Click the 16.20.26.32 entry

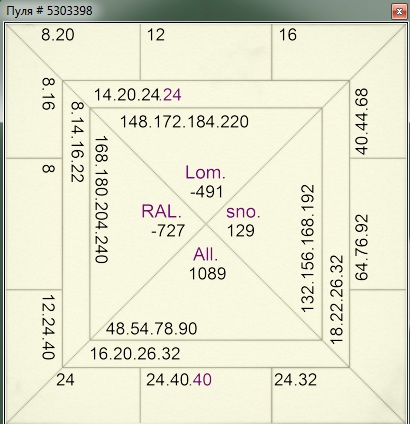coord(135,354)
